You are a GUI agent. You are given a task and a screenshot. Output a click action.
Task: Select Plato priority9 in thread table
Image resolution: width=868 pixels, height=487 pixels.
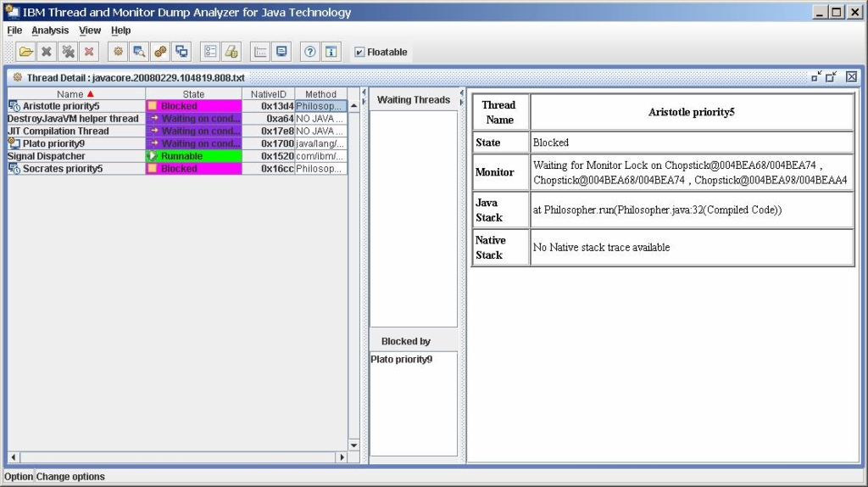point(177,143)
